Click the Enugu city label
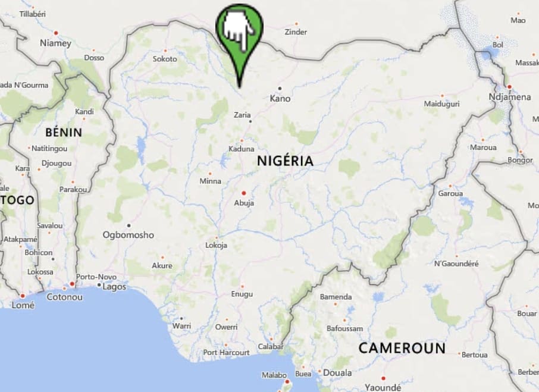This screenshot has height=392, width=539. 242,294
